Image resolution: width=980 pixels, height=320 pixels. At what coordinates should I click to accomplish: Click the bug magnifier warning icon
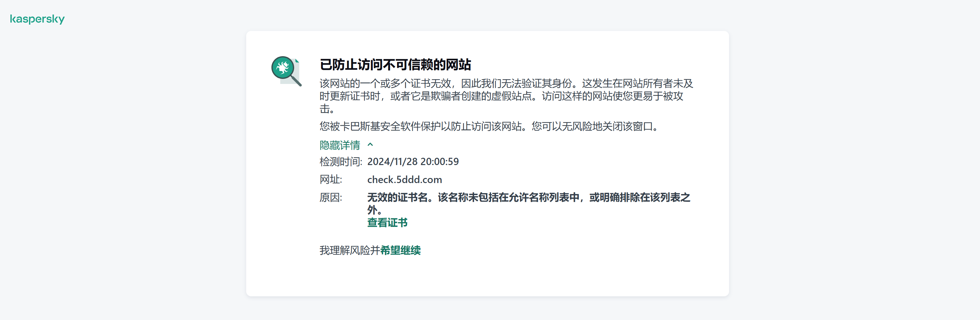[287, 71]
